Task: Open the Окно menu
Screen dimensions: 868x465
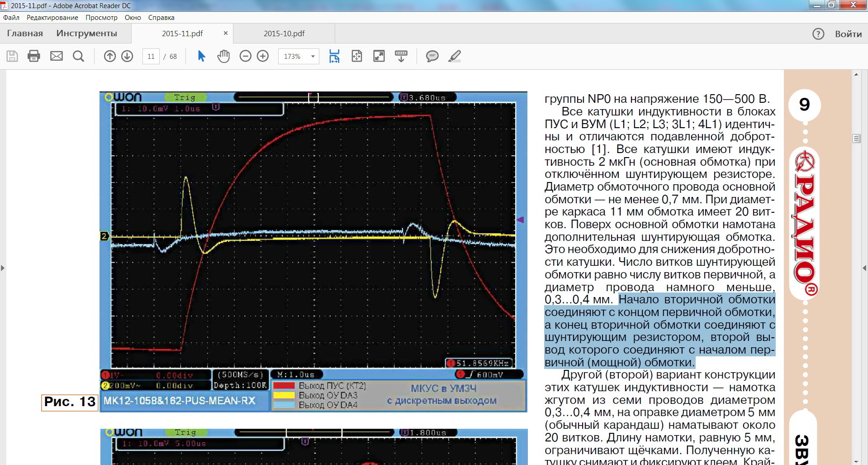Action: click(x=133, y=18)
